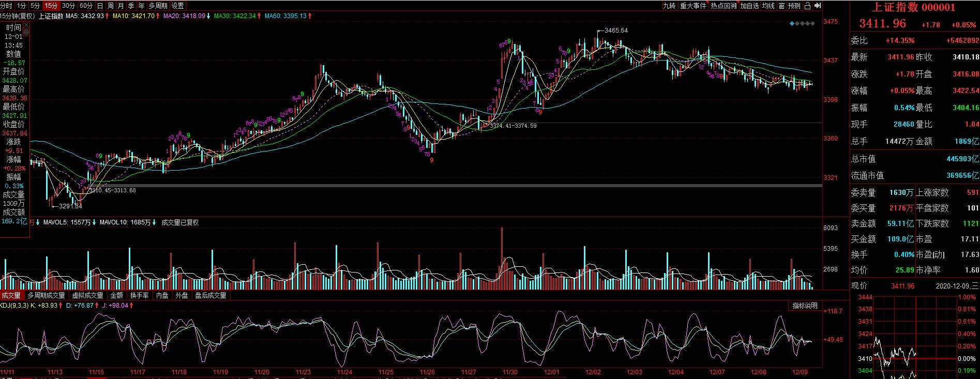The height and width of the screenshot is (379, 980).
Task: Collapse the side panel with arrow icon
Action: pos(818,6)
